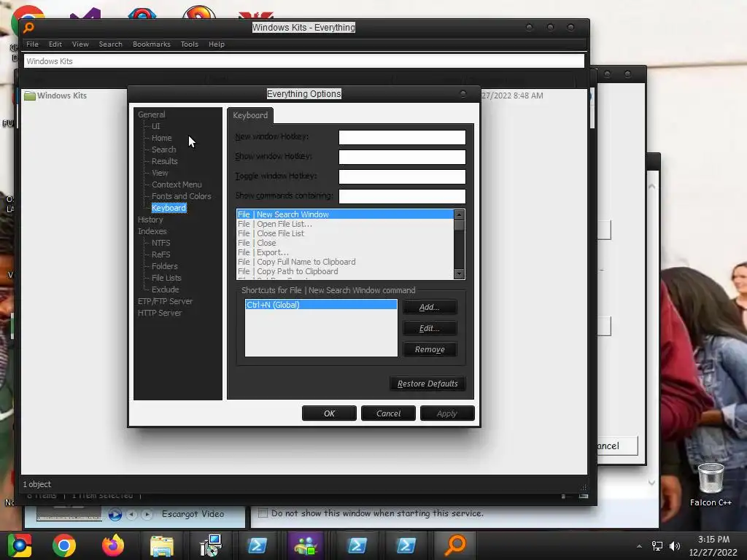Click the Show commands containing field
The height and width of the screenshot is (560, 747).
click(402, 196)
